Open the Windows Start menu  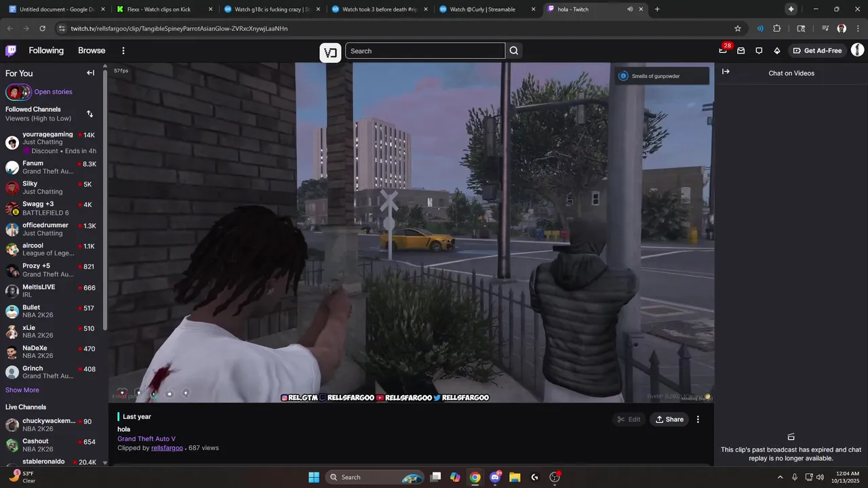[x=314, y=477]
